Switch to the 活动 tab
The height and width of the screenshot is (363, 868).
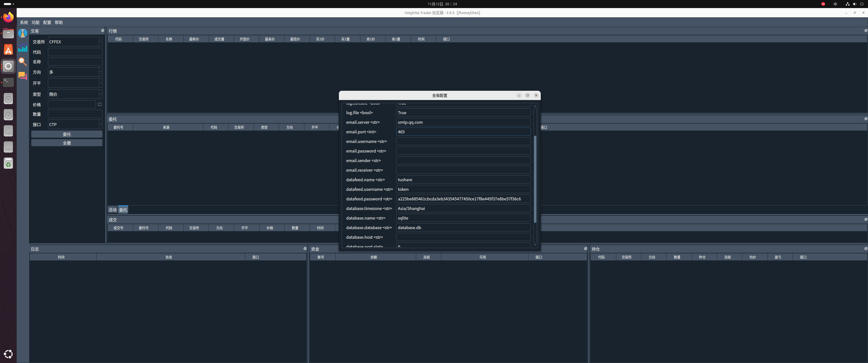click(113, 210)
